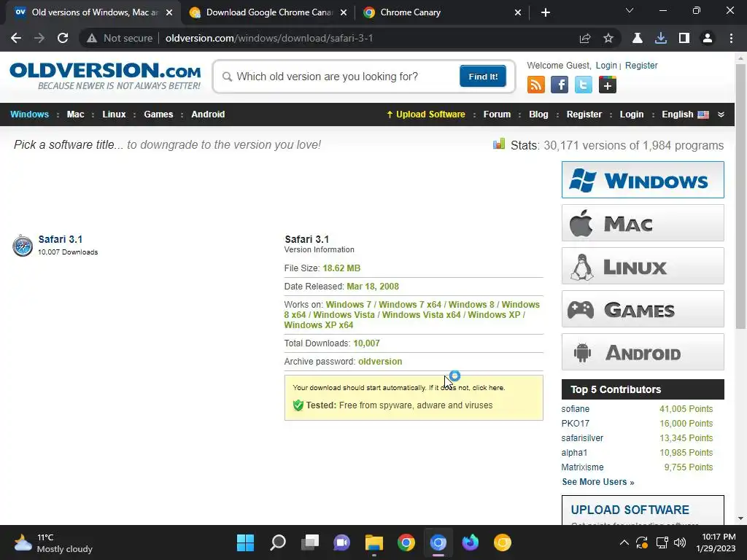Click the Android sidebar category button

(x=643, y=352)
